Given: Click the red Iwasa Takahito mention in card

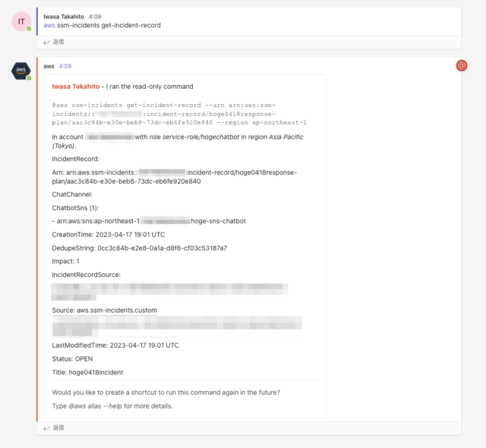Looking at the screenshot, I should [x=76, y=87].
